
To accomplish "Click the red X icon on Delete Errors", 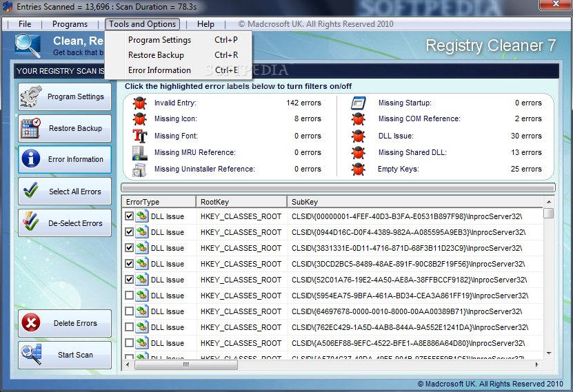I will 31,322.
